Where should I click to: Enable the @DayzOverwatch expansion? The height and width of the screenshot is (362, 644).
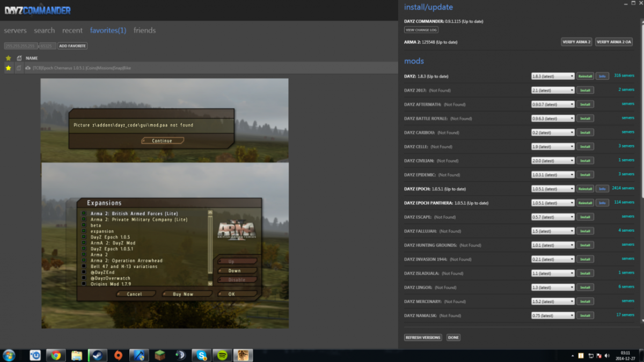click(x=84, y=278)
